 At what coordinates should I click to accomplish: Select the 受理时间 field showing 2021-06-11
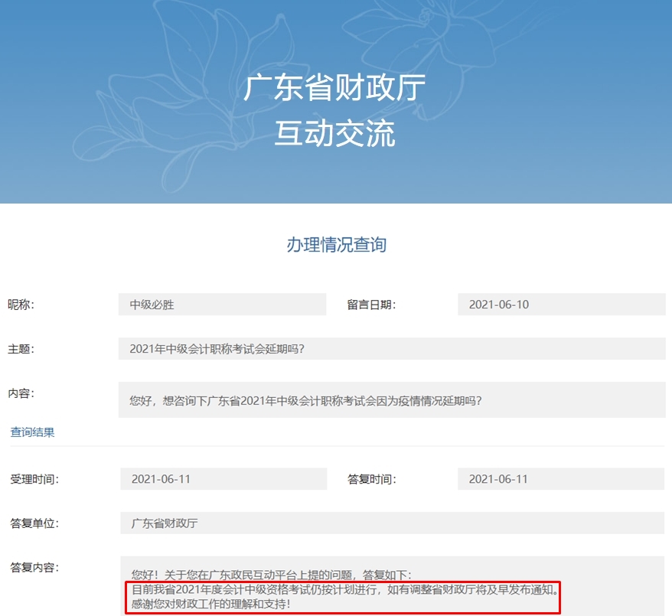[x=222, y=478]
